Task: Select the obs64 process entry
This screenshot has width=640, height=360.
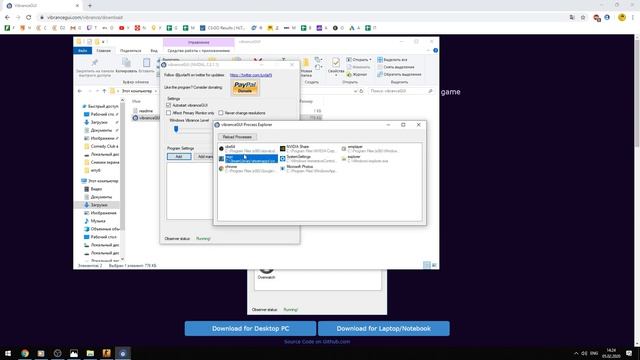Action: coord(248,149)
